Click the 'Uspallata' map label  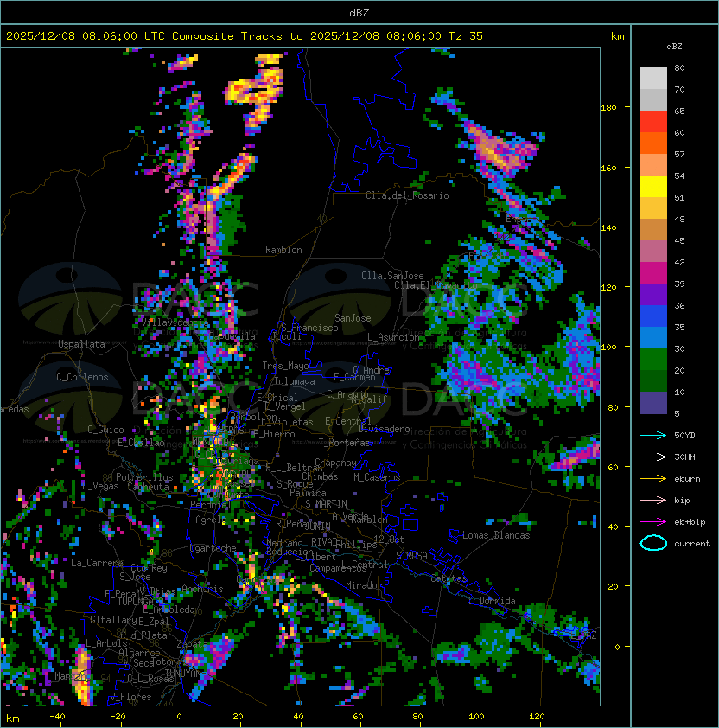coord(81,344)
